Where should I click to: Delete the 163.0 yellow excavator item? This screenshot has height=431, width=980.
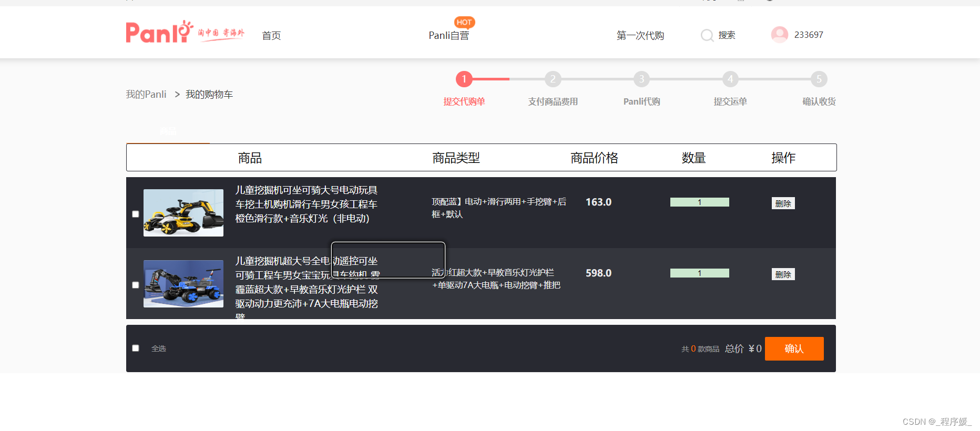point(783,203)
